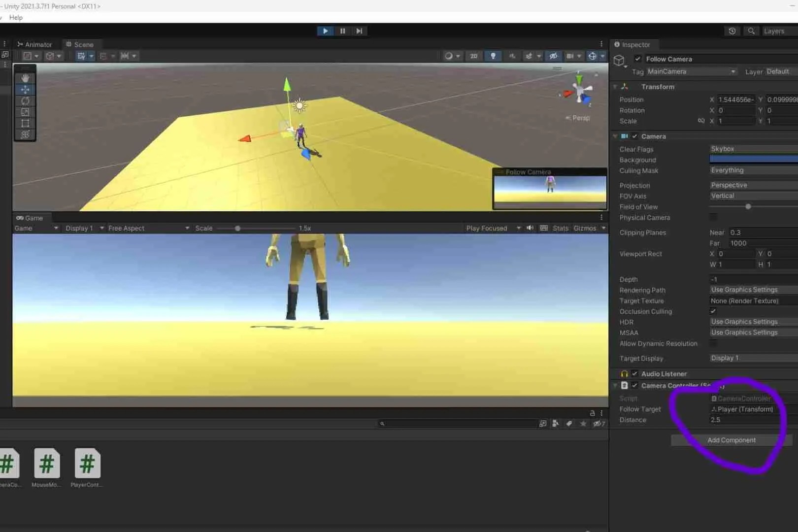Toggle the Occlusion Culling checkbox
798x532 pixels.
pos(713,311)
